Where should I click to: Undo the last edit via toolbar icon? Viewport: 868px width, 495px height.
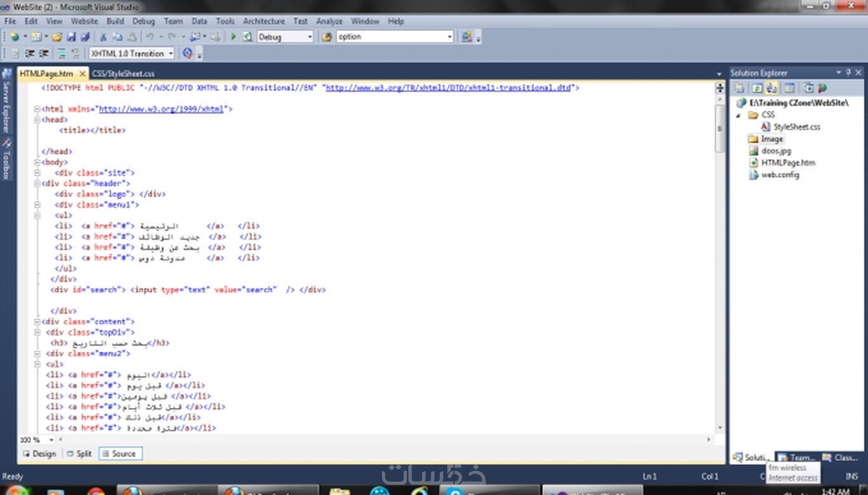click(150, 36)
